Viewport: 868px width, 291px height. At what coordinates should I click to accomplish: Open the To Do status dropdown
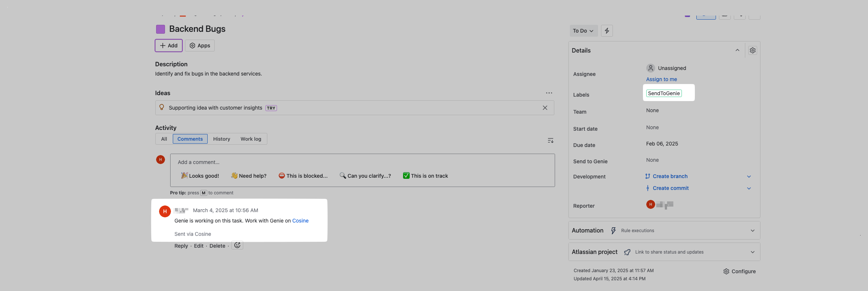click(583, 31)
